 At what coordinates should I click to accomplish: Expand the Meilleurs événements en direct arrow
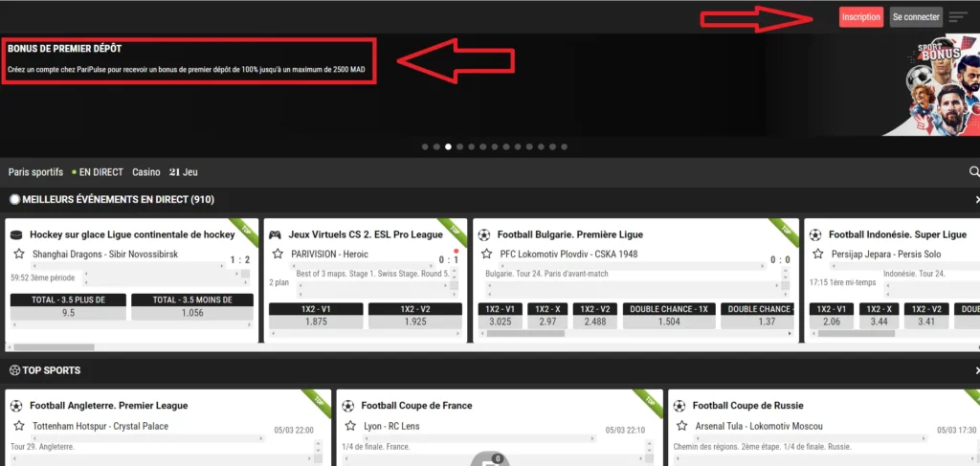click(977, 199)
